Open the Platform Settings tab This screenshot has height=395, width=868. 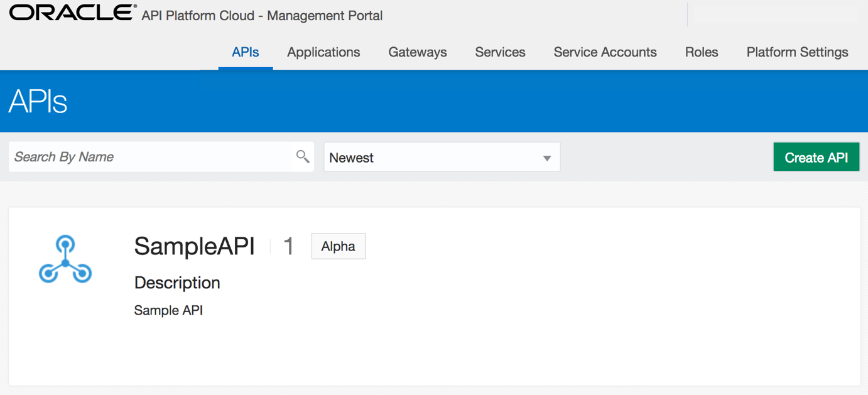click(x=797, y=52)
